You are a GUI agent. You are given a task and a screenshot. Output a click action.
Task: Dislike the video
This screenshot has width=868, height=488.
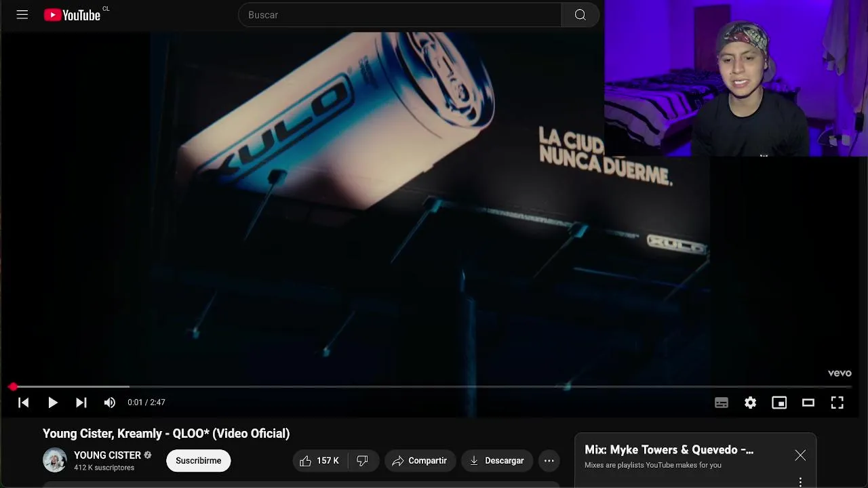(x=363, y=461)
